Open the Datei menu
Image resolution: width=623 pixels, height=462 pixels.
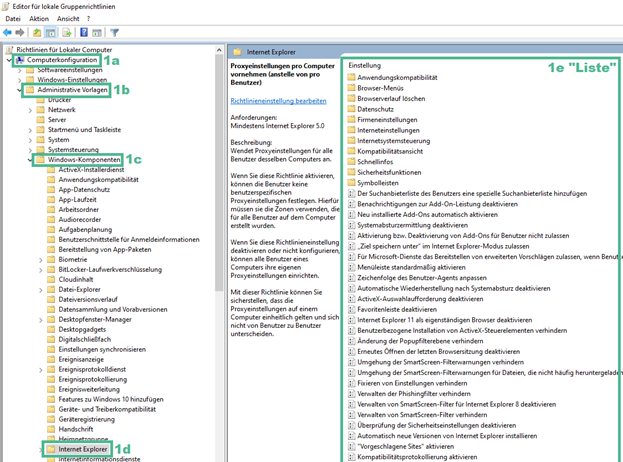click(12, 18)
